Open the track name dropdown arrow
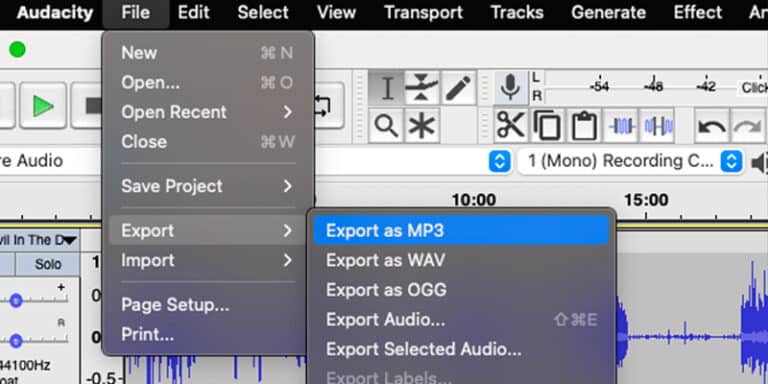Screen dimensions: 768x384 [x=70, y=240]
